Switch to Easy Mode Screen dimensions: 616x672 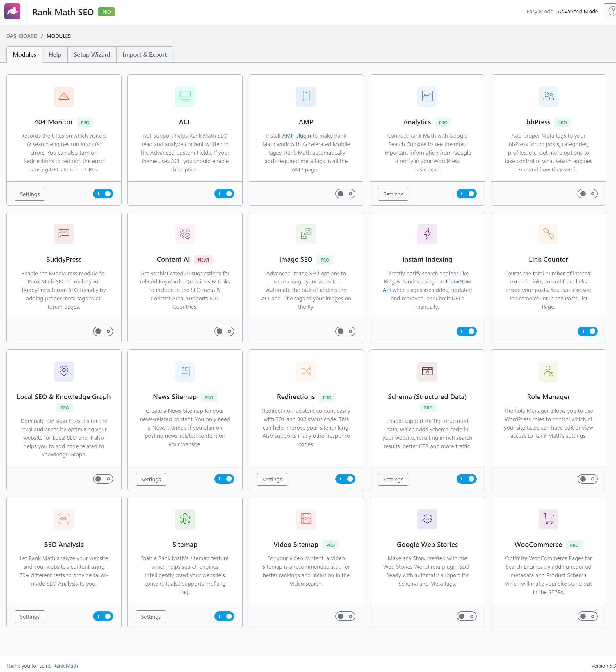pos(539,12)
